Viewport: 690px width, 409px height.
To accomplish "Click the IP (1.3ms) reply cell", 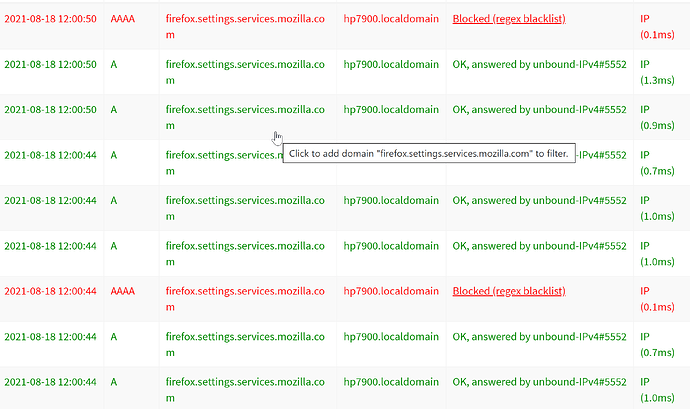I will coord(657,73).
